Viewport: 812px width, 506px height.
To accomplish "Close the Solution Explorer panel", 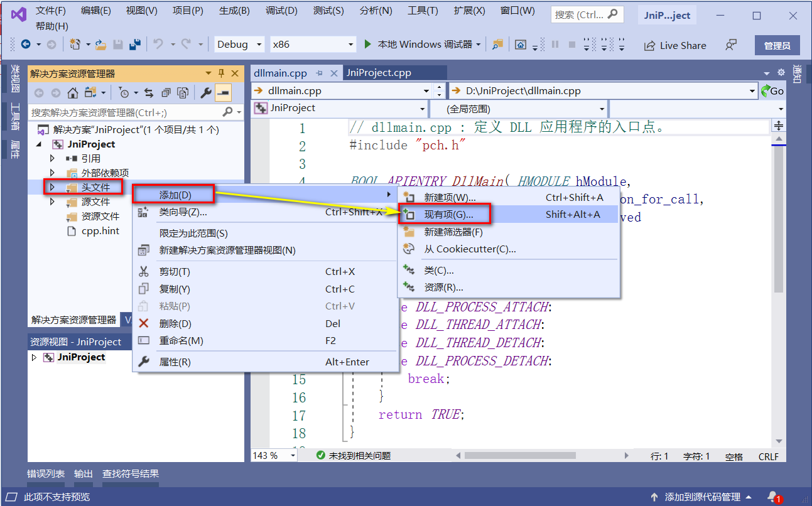I will click(235, 73).
